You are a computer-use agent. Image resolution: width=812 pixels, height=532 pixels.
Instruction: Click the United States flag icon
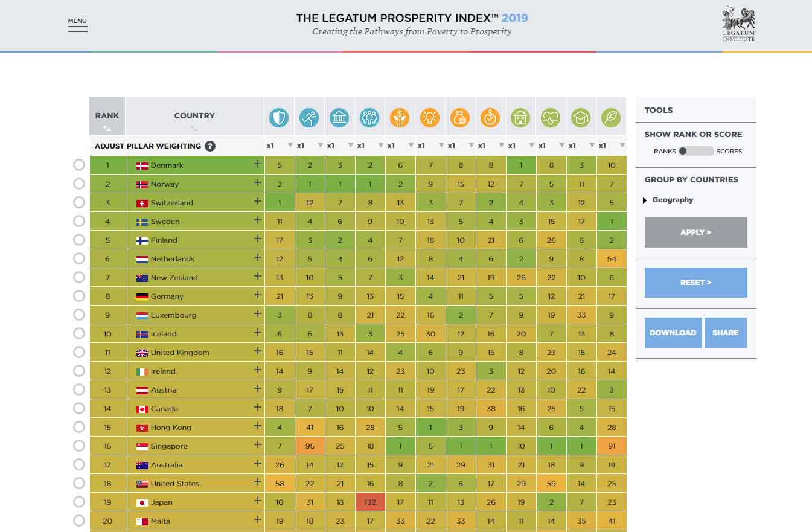pyautogui.click(x=142, y=484)
